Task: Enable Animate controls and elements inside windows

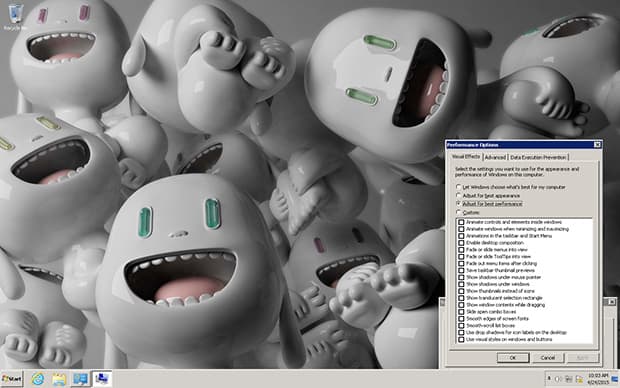Action: coord(461,222)
